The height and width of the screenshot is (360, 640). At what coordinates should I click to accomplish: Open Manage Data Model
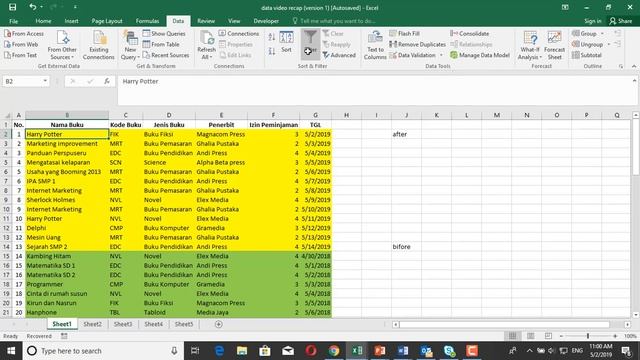coord(480,55)
